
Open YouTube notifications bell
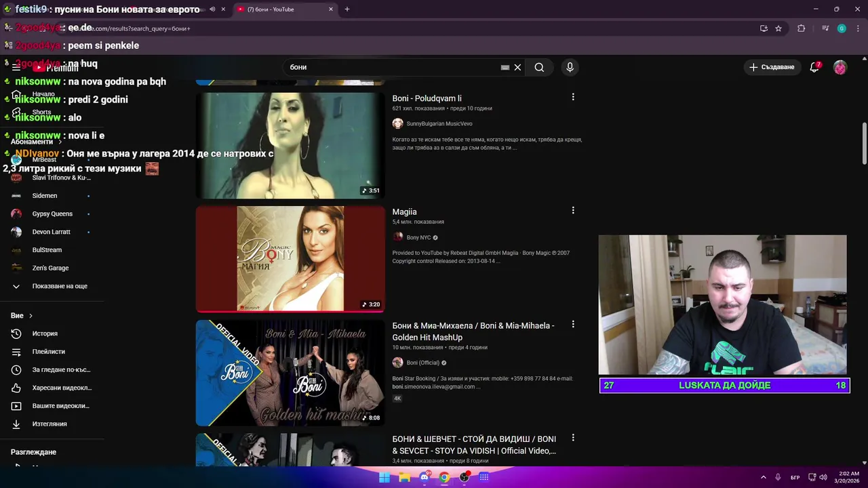tap(814, 67)
